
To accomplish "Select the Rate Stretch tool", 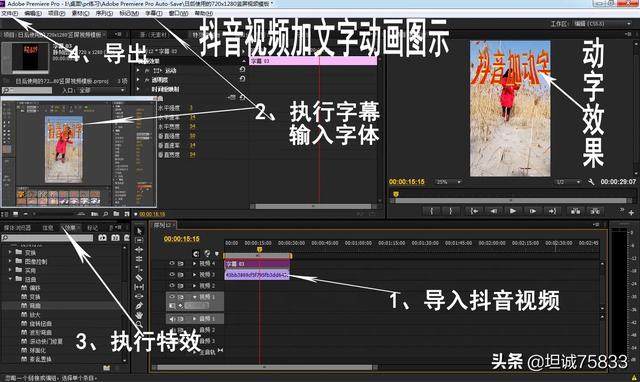I will click(x=139, y=268).
